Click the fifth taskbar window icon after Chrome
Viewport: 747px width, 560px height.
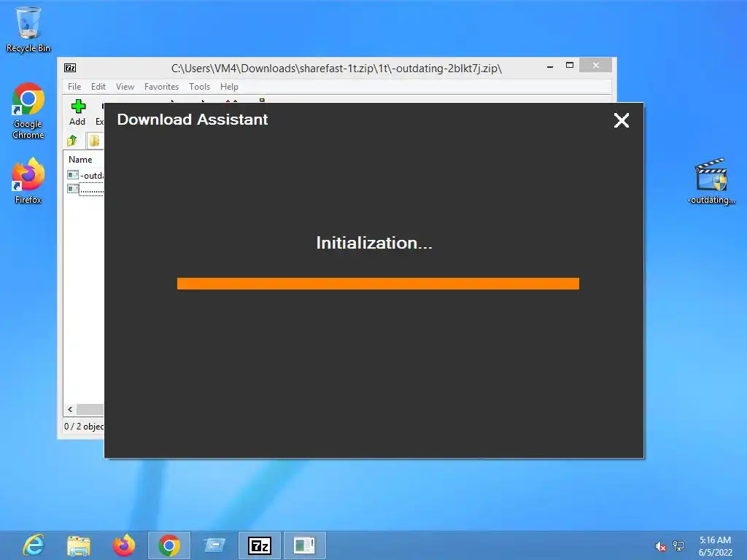click(x=214, y=545)
